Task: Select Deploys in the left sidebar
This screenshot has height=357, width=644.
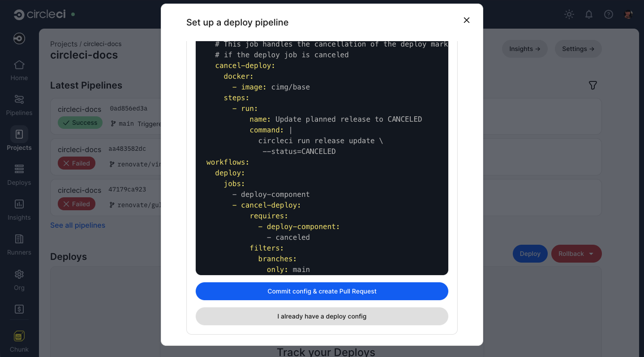Action: point(19,174)
